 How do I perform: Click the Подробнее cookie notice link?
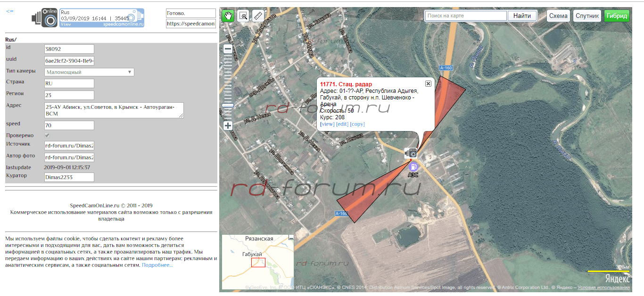pyautogui.click(x=157, y=265)
